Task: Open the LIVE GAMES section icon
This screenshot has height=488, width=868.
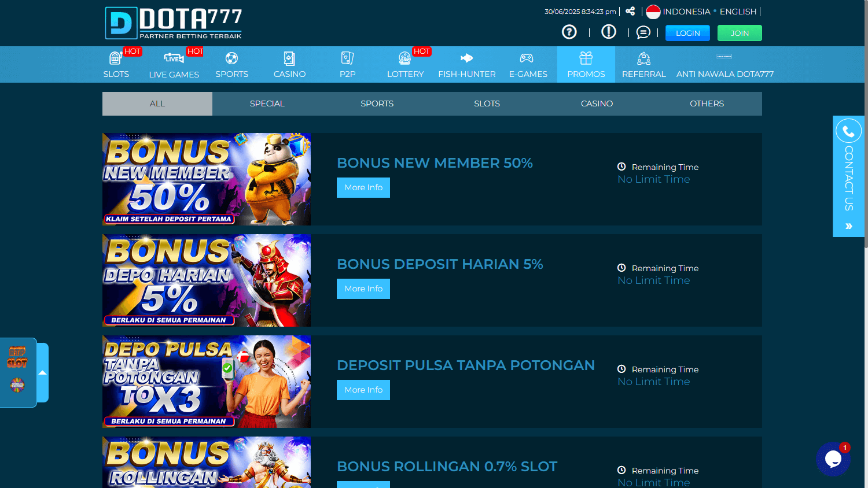Action: (x=173, y=57)
